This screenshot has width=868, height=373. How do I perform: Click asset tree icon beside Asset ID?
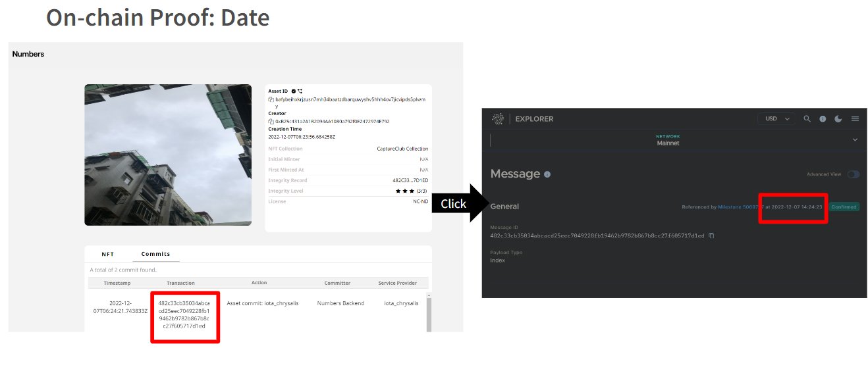tap(300, 91)
